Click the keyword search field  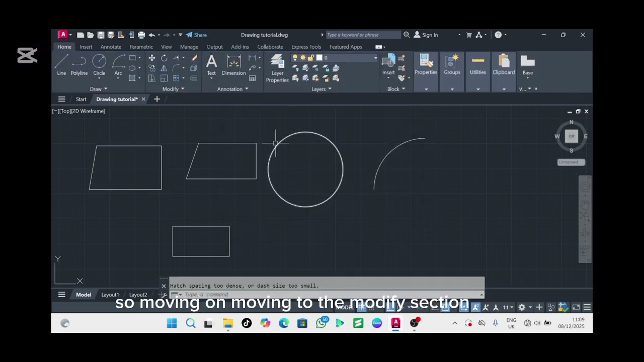click(363, 35)
